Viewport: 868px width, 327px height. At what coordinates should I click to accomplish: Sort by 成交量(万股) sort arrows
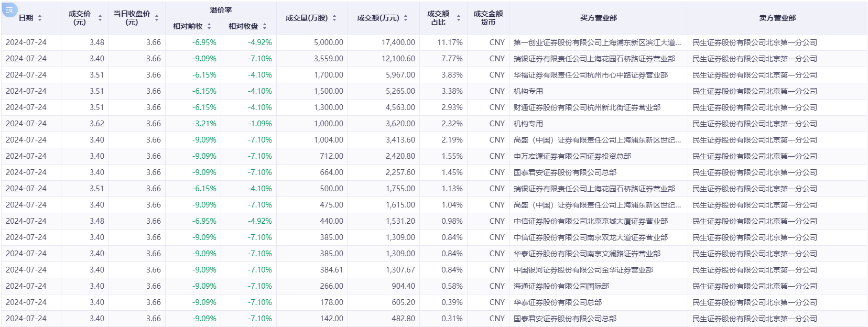click(334, 18)
